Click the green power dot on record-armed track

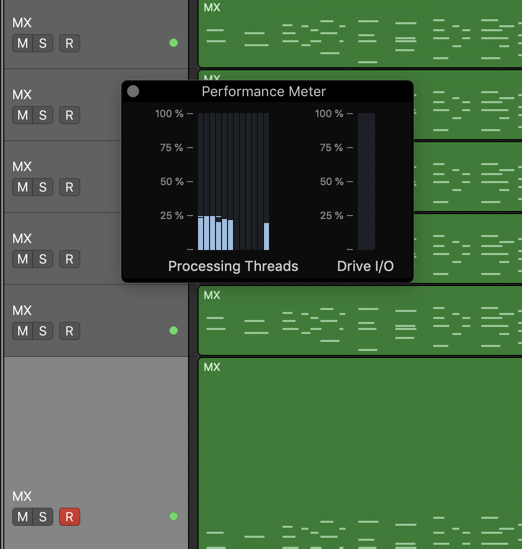(x=173, y=516)
